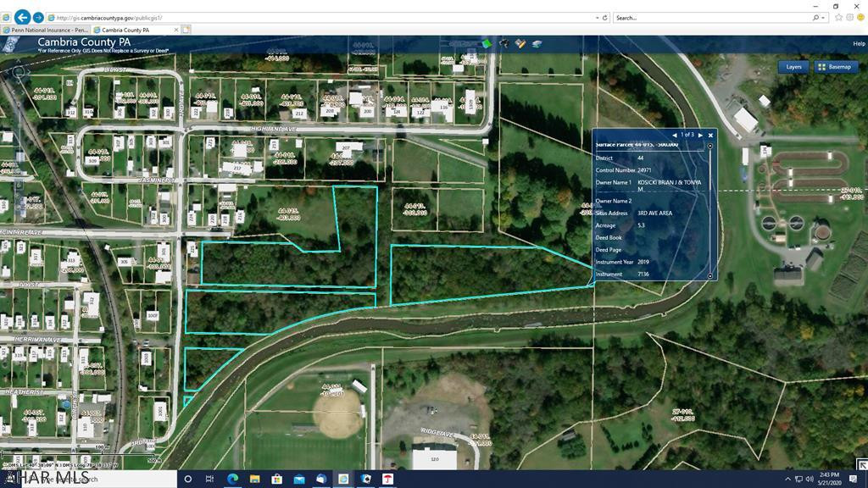This screenshot has height=488, width=868.
Task: Click the browser Forward arrow button
Action: [x=38, y=17]
